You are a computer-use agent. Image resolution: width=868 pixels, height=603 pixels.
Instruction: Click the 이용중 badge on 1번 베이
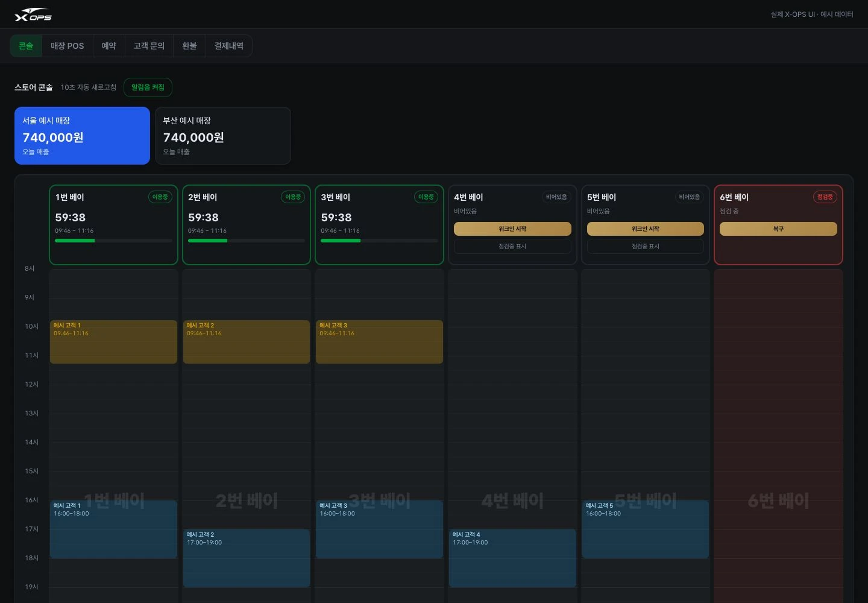[160, 197]
